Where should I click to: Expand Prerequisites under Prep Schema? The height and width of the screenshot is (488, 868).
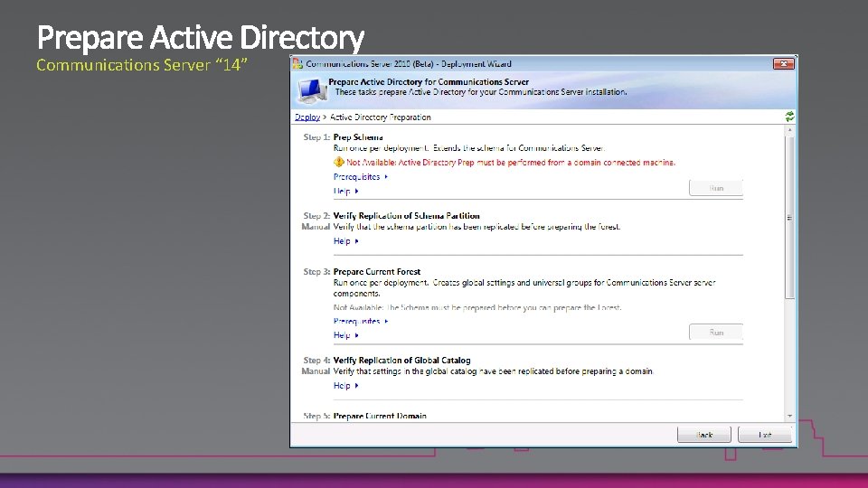[x=361, y=177]
